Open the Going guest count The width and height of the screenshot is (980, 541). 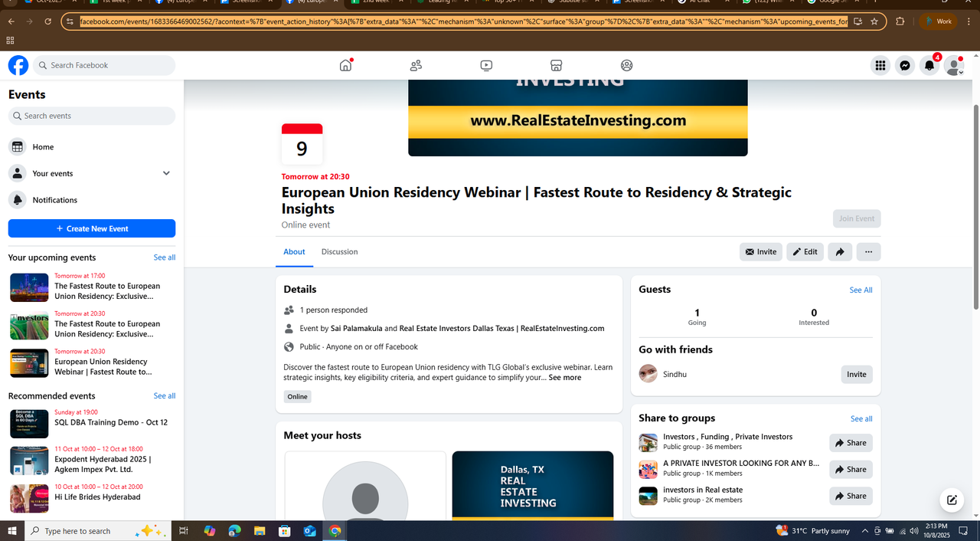coord(697,316)
